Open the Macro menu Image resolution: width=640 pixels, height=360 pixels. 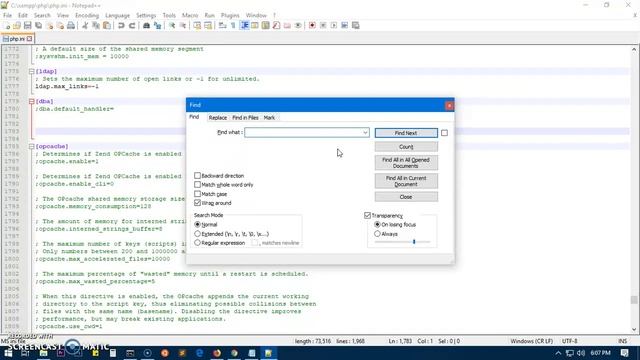tap(190, 15)
